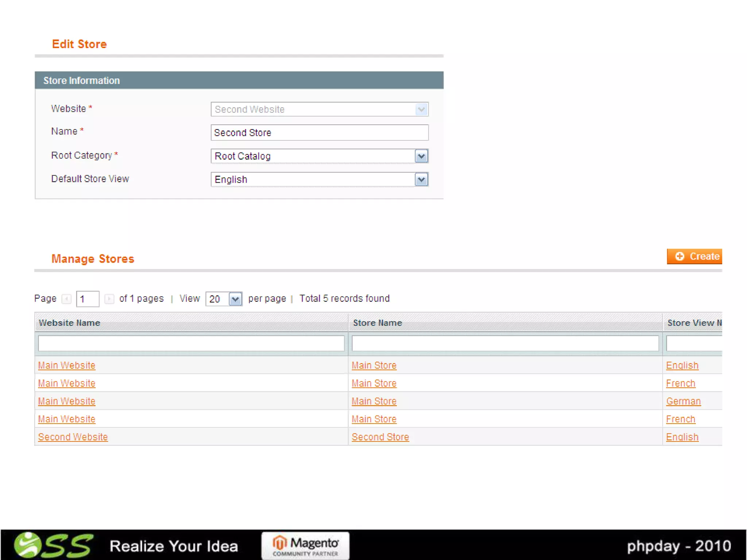Open the Default Store View dropdown
747x560 pixels.
pos(421,179)
